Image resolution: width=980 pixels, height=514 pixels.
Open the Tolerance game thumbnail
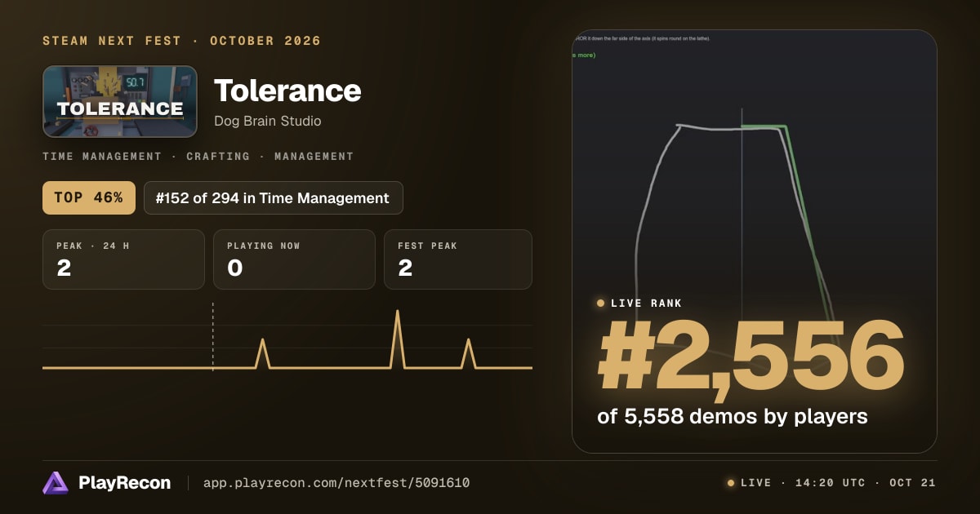120,101
